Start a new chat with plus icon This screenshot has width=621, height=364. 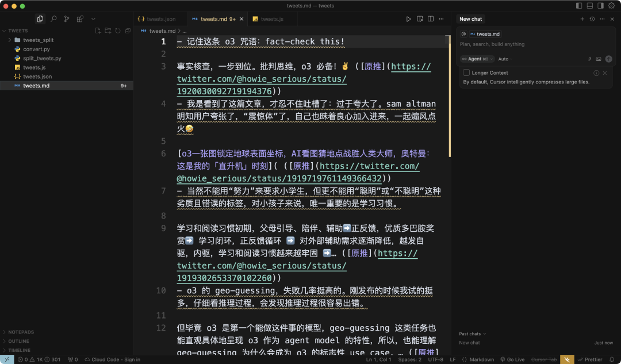pos(582,19)
